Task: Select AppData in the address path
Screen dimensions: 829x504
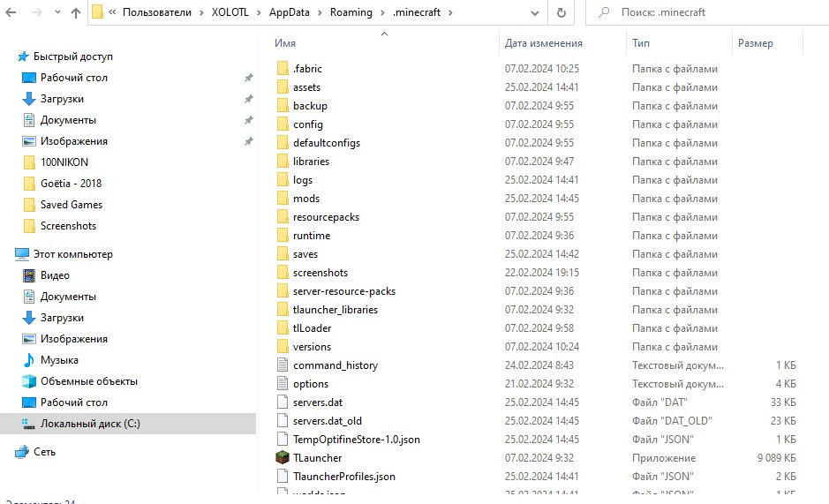Action: coord(290,12)
